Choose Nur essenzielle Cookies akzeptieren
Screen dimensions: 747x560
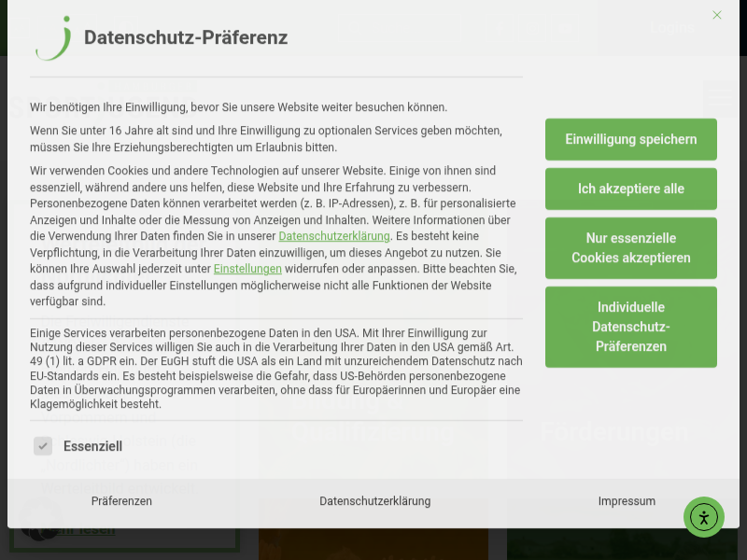click(x=631, y=248)
